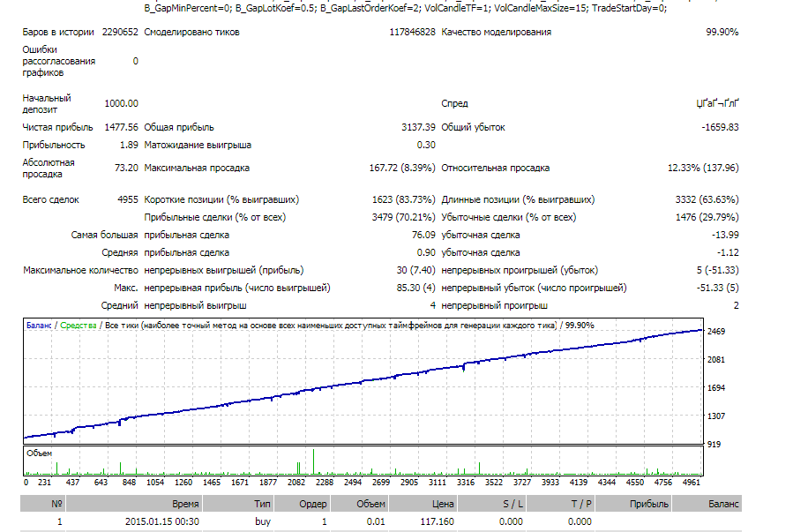Click the total trades value 4955
Screen dimensions: 793x532
[127, 199]
